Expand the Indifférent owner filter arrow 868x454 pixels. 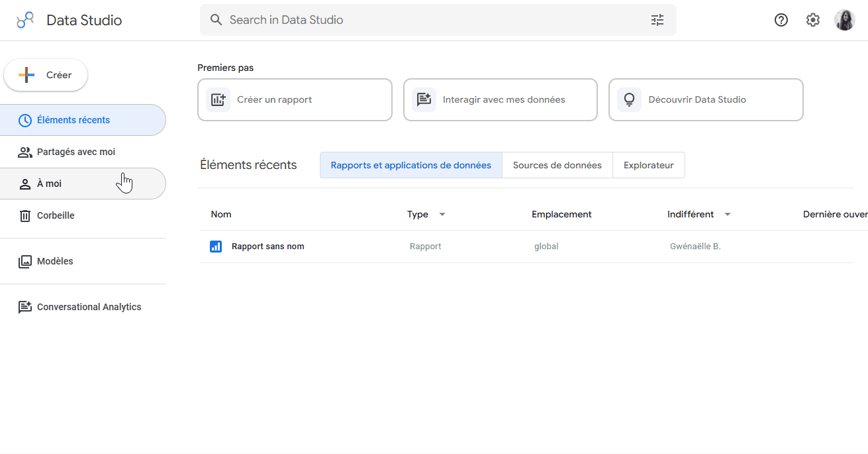tap(728, 214)
